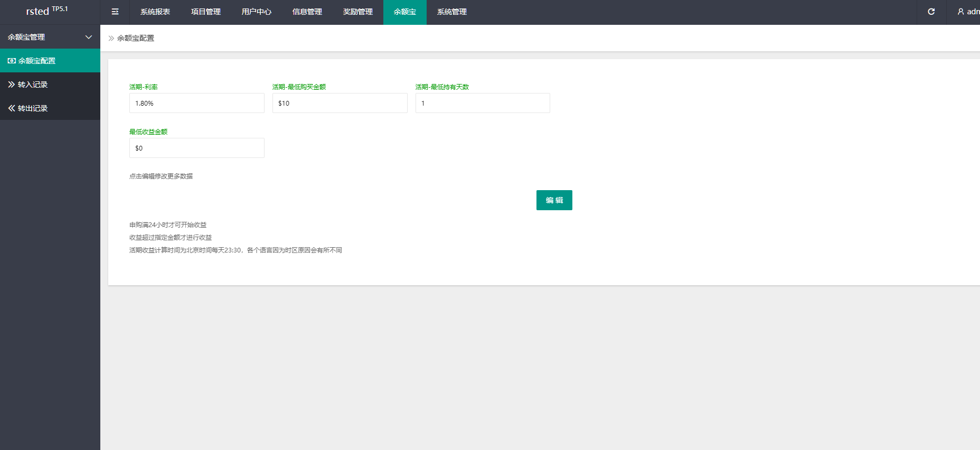Click the breadcrumb double-chevron icon
Image resolution: width=980 pixels, height=450 pixels.
(x=111, y=38)
